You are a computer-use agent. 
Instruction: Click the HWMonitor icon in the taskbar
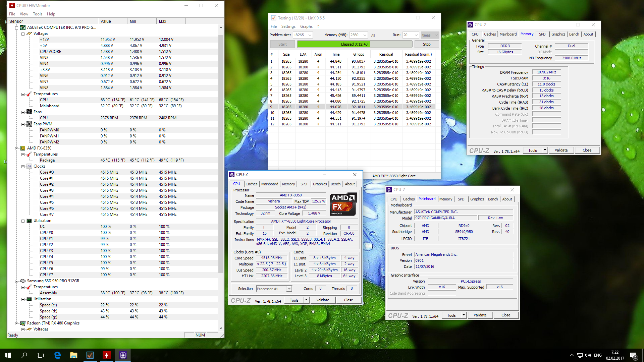click(x=106, y=355)
